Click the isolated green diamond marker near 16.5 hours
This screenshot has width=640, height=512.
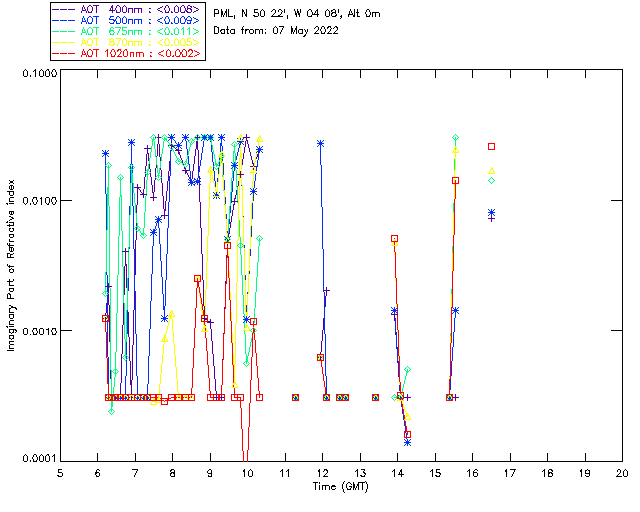tap(491, 180)
